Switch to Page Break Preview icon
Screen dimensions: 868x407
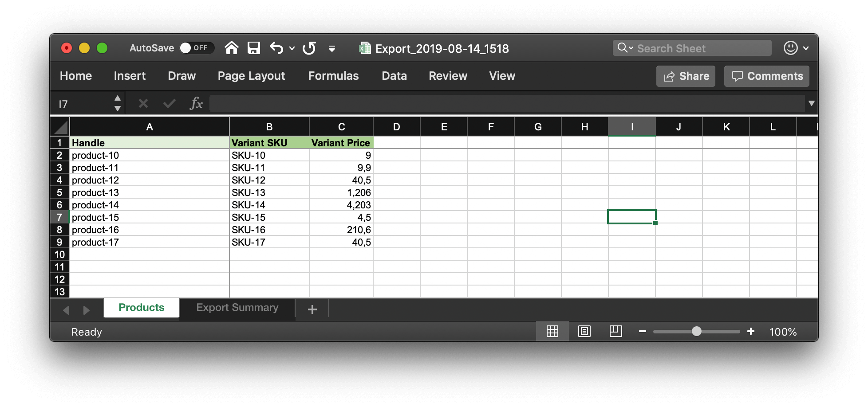[616, 331]
